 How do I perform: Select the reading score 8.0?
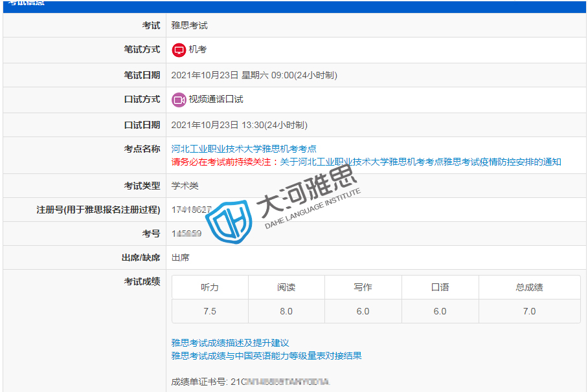point(286,311)
